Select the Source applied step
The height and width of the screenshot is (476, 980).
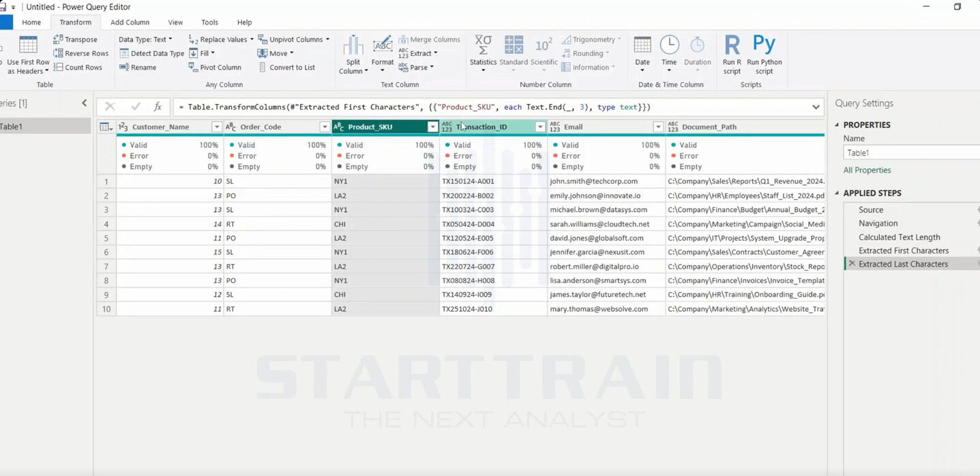pos(871,210)
